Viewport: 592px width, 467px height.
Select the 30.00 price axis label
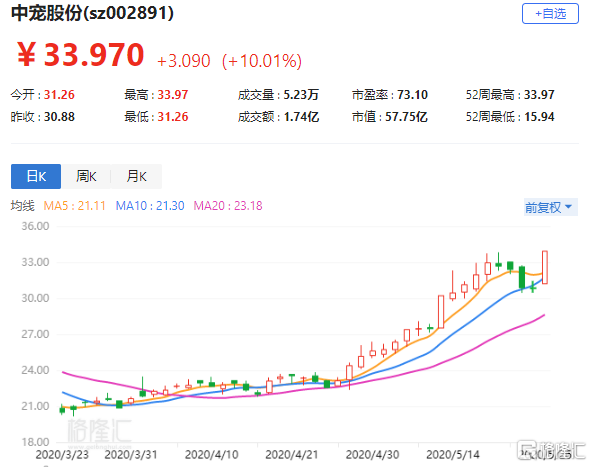(x=35, y=298)
